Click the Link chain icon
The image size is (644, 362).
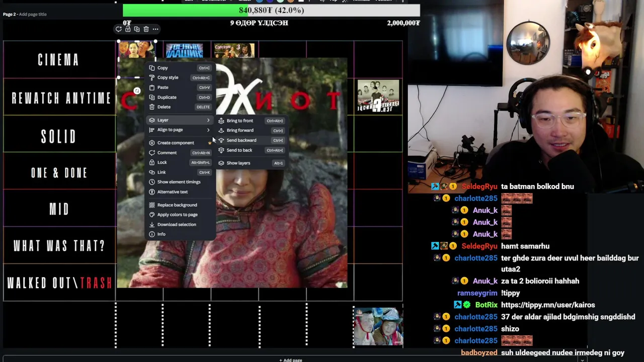(152, 172)
